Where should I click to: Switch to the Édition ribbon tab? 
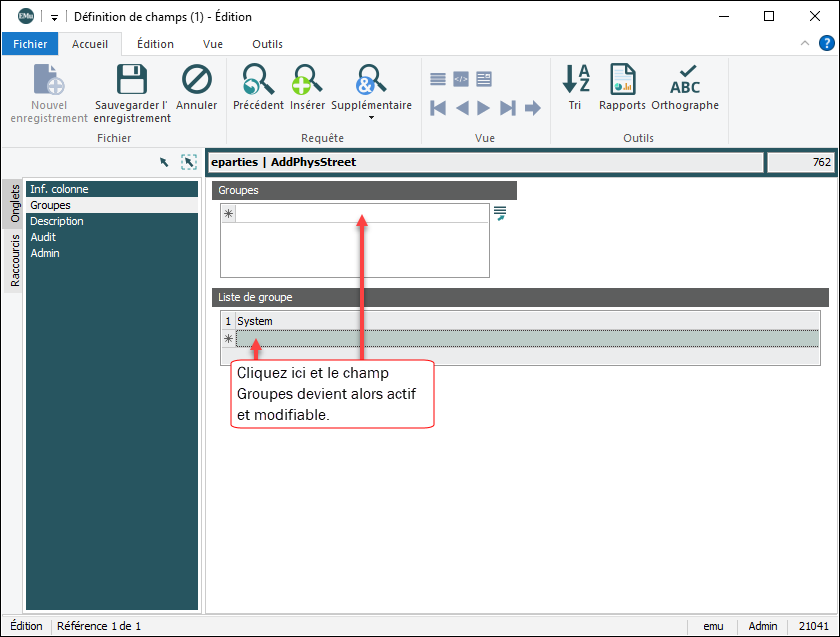[x=155, y=44]
